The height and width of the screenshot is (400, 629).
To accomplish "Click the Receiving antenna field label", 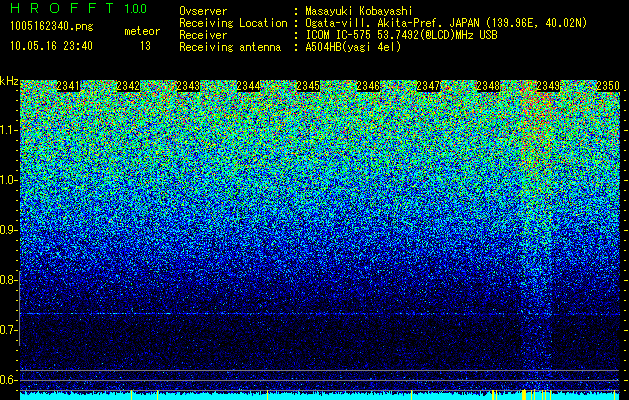I will pyautogui.click(x=230, y=47).
